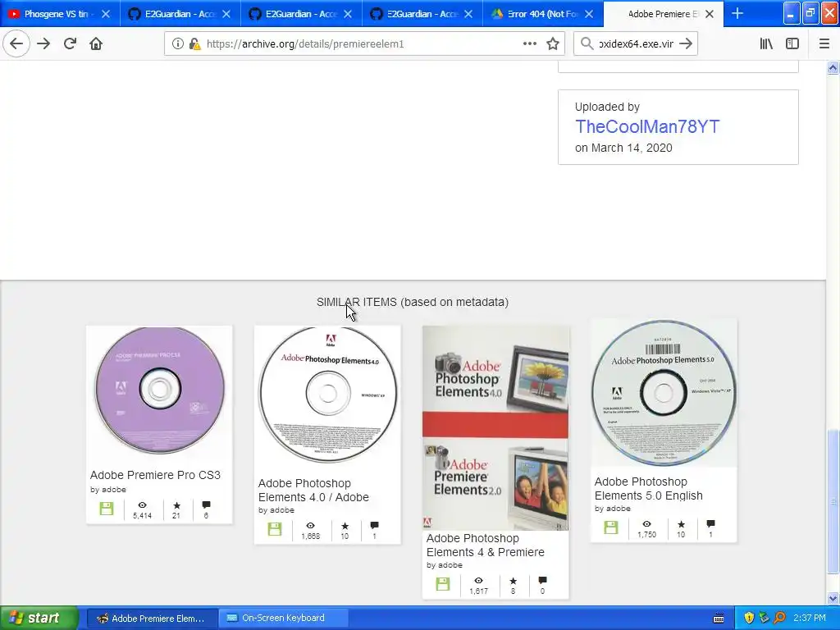Open Adobe Photoshop Elements 4.0 / Adobe link
This screenshot has height=630, width=840.
point(313,490)
